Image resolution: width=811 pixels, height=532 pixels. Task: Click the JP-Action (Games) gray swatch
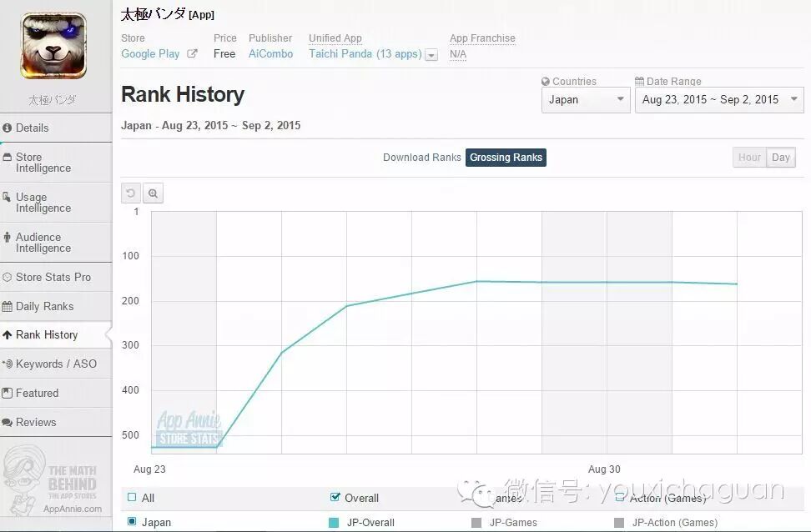[x=618, y=523]
